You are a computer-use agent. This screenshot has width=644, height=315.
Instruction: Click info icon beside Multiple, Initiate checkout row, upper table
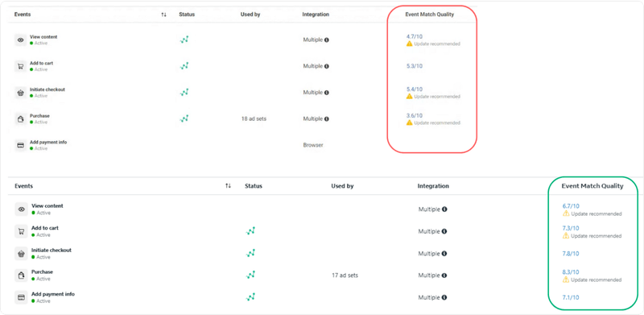click(x=327, y=93)
